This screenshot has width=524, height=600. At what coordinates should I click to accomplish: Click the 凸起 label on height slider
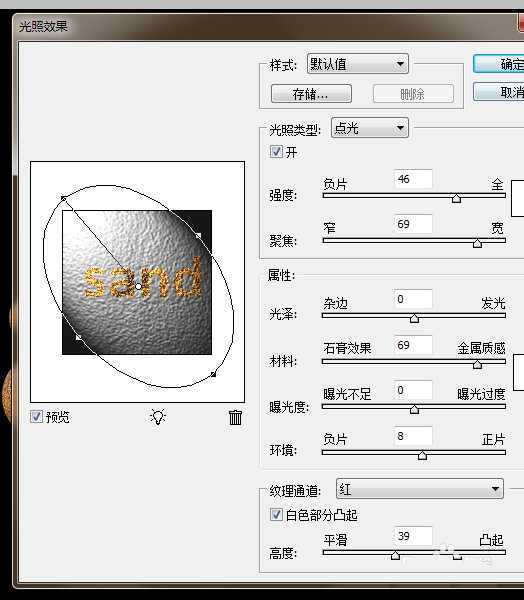coord(492,540)
